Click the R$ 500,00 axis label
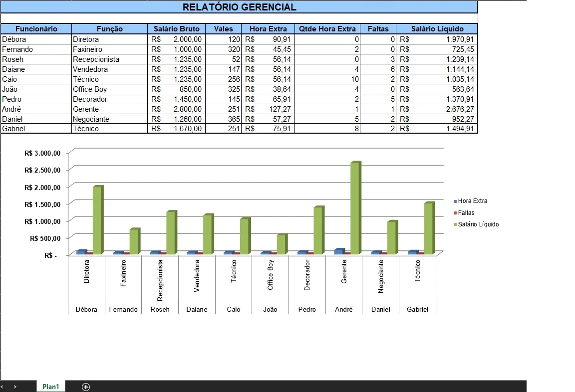 pos(45,238)
